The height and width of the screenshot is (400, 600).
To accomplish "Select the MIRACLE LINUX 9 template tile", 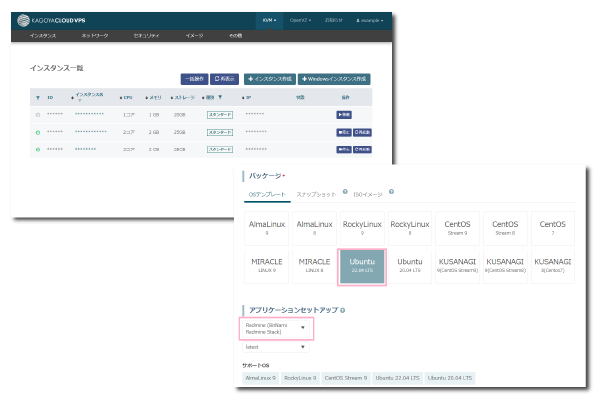I will click(x=267, y=268).
